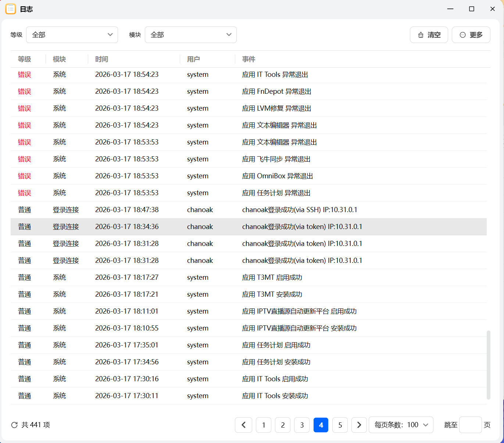Click the '共 441 项' total count text
The width and height of the screenshot is (504, 443).
(x=36, y=425)
